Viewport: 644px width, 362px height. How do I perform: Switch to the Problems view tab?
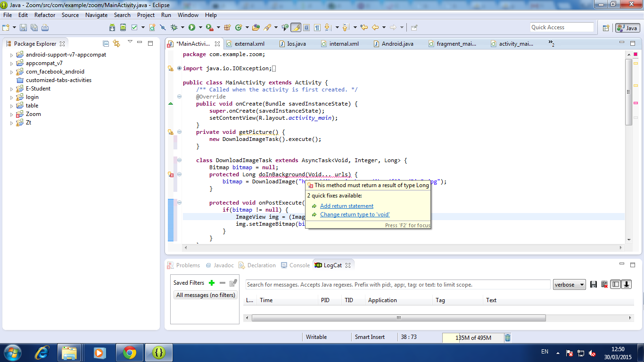pyautogui.click(x=184, y=265)
